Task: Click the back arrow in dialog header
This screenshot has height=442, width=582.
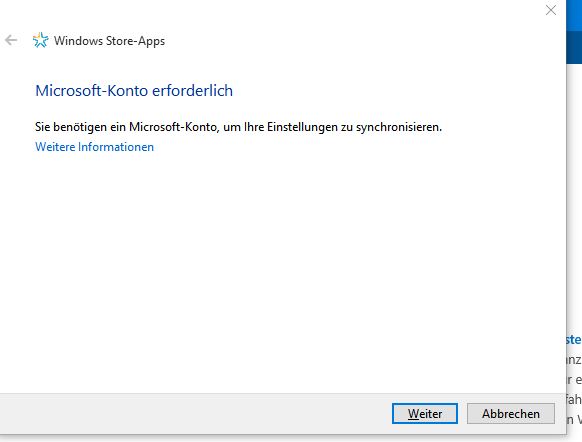Action: (11, 40)
